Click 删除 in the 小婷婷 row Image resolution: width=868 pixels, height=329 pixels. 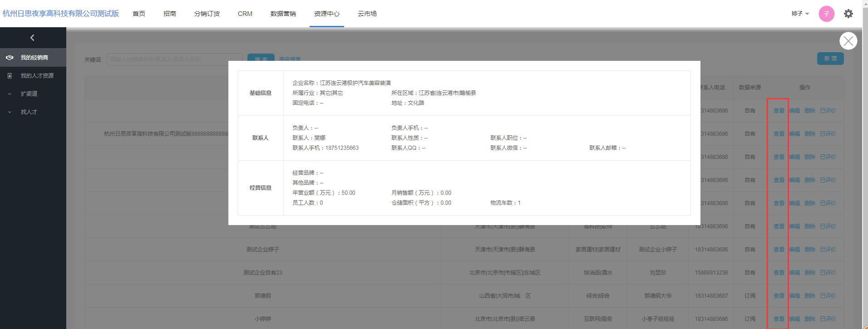[x=810, y=319]
